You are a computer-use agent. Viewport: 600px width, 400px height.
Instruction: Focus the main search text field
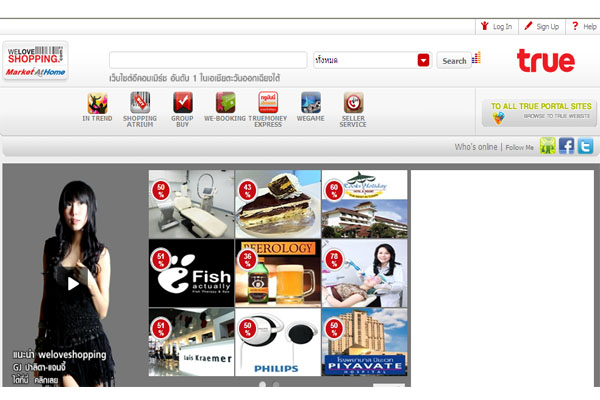click(x=208, y=60)
